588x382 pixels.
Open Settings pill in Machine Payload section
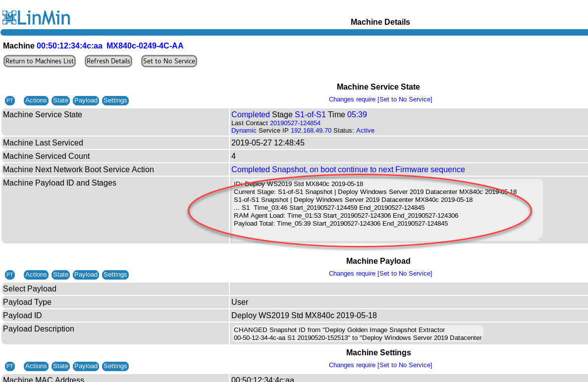[x=115, y=275]
